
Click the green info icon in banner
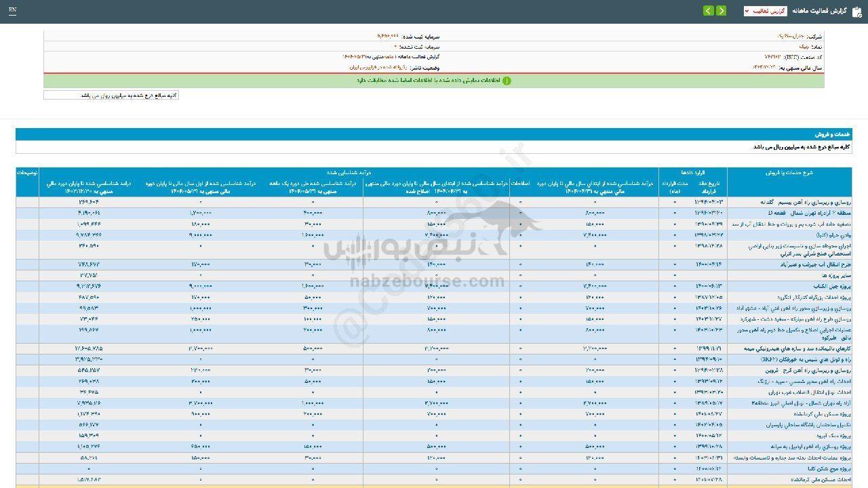click(x=506, y=81)
